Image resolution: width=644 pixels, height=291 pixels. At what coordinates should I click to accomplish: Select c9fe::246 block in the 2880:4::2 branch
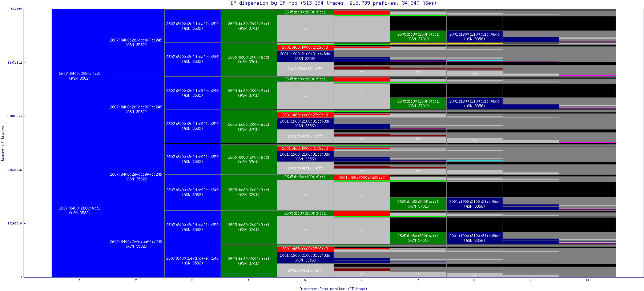(193, 192)
